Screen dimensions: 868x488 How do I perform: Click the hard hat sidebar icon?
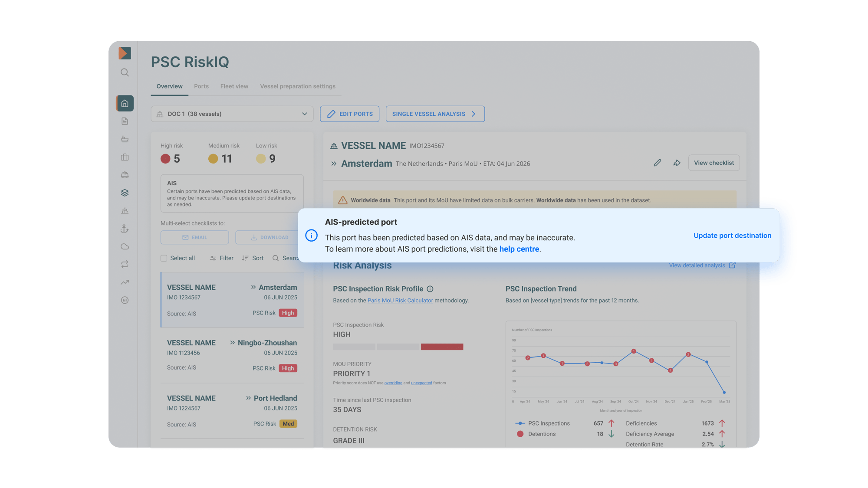[x=125, y=175]
